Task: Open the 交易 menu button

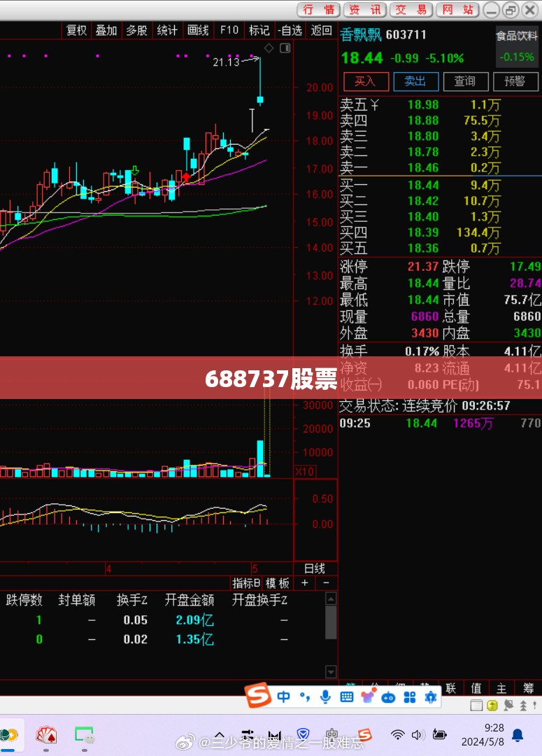Action: point(411,10)
